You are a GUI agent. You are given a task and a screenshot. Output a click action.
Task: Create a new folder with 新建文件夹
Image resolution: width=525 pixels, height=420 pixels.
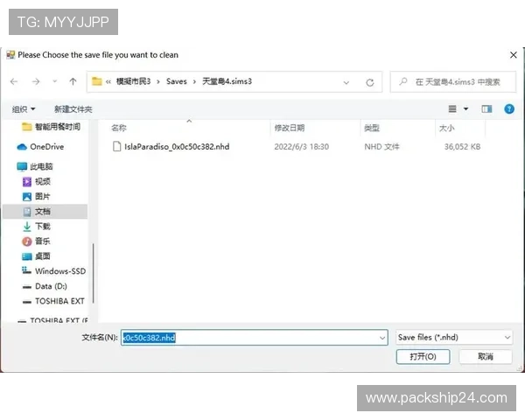73,109
